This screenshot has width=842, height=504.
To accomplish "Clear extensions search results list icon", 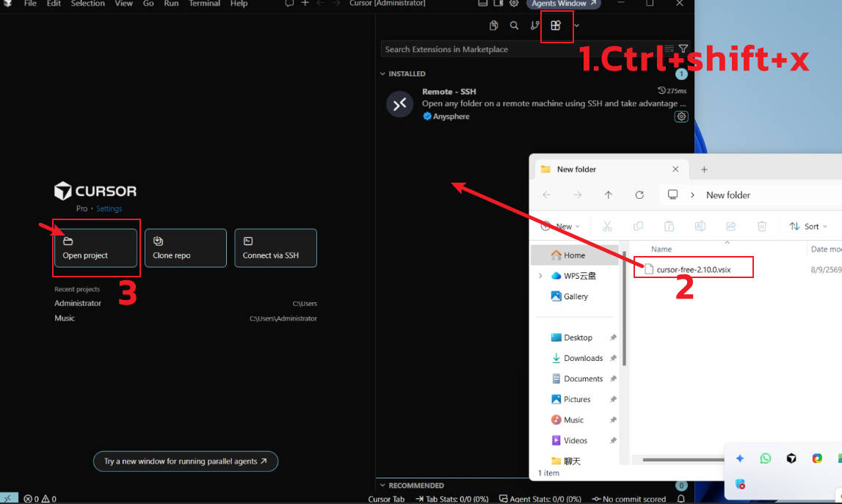I will click(x=669, y=48).
